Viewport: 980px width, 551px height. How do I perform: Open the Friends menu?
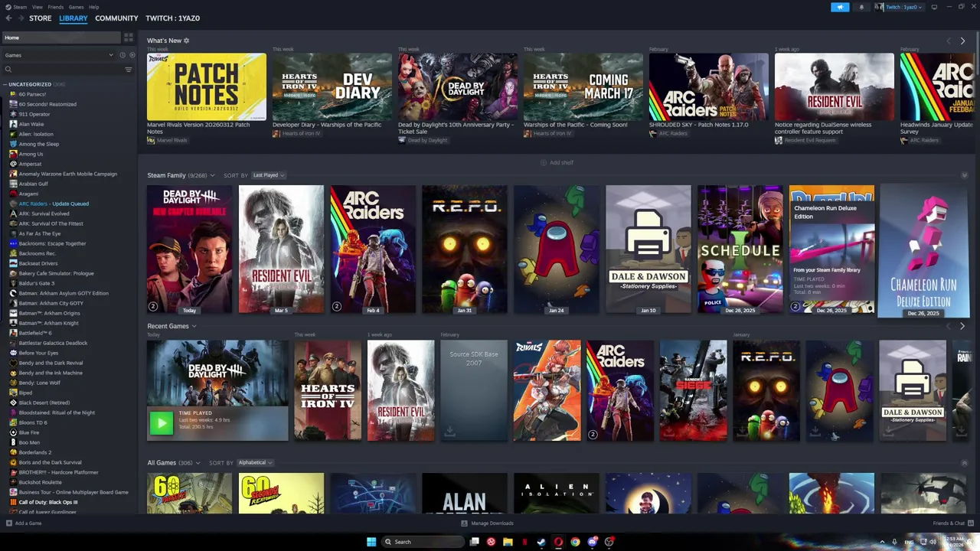(x=56, y=7)
